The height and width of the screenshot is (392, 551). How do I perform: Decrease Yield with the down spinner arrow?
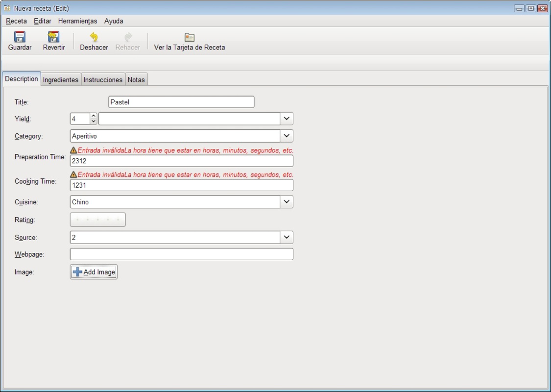[x=94, y=122]
